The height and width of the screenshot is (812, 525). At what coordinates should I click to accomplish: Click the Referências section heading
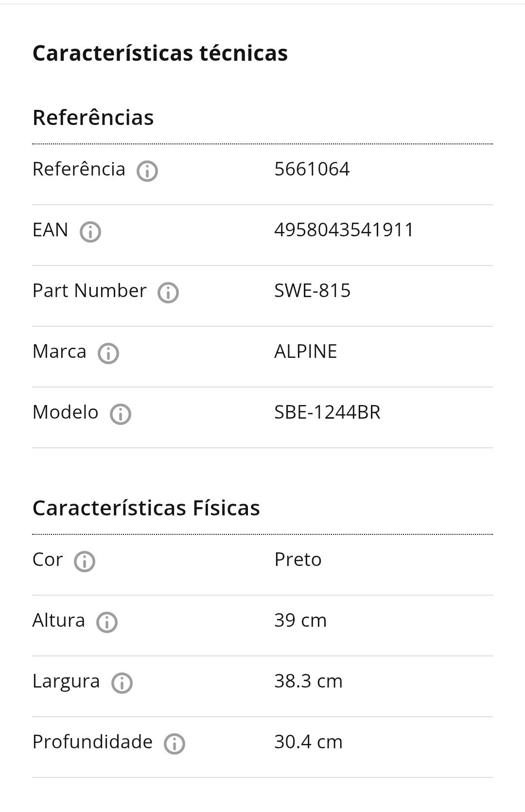pyautogui.click(x=93, y=118)
